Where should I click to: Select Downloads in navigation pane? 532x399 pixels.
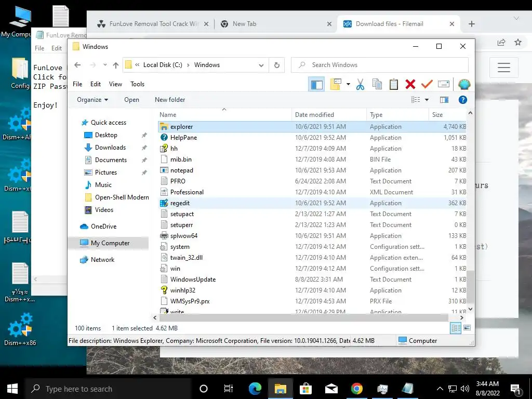110,148
